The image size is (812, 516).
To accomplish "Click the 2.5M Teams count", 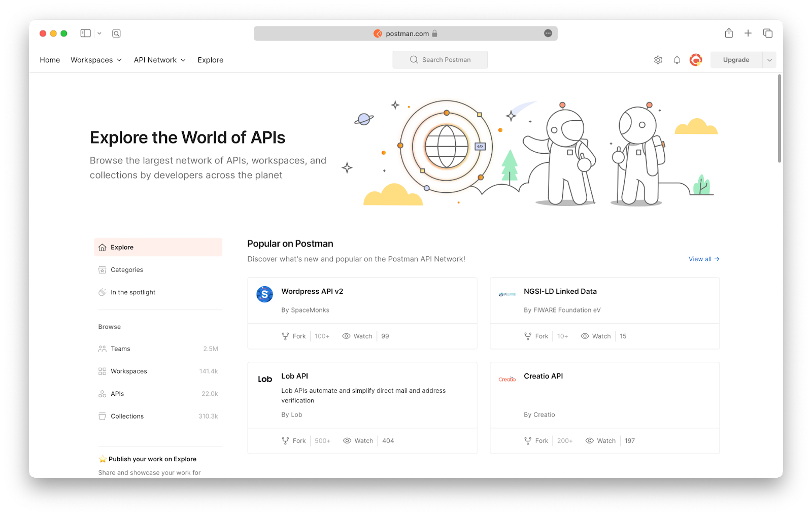I will (x=211, y=349).
